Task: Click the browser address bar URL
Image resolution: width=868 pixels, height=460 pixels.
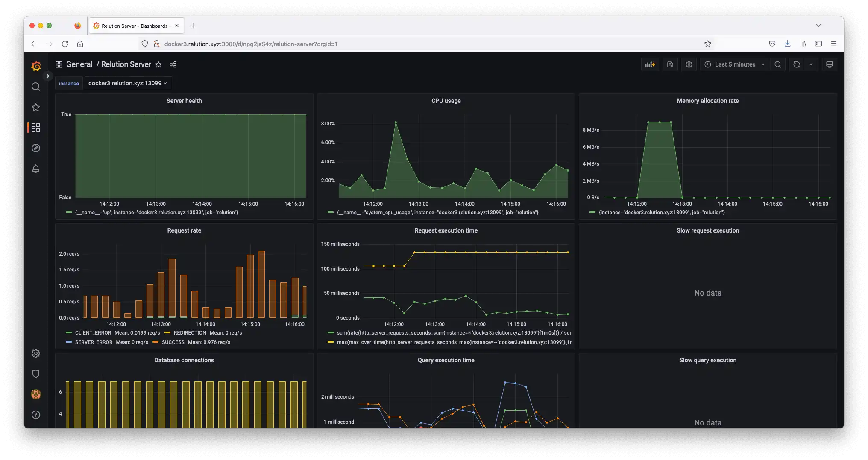Action: click(251, 44)
